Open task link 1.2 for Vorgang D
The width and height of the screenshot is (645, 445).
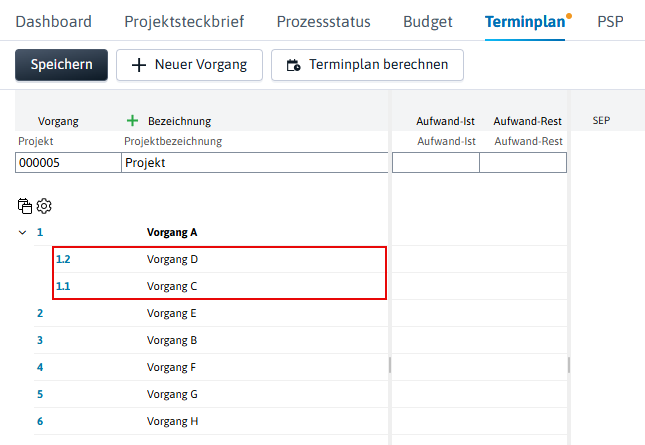point(63,260)
